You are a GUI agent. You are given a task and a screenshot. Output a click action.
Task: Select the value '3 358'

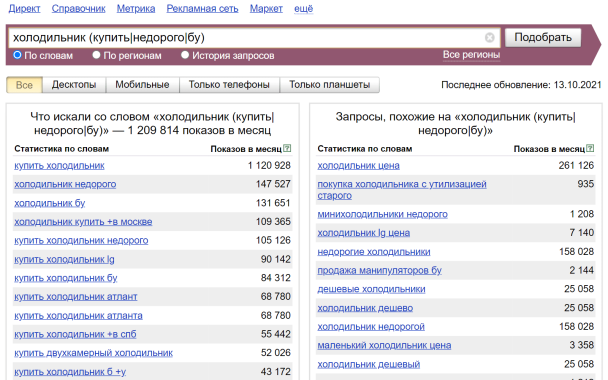582,345
